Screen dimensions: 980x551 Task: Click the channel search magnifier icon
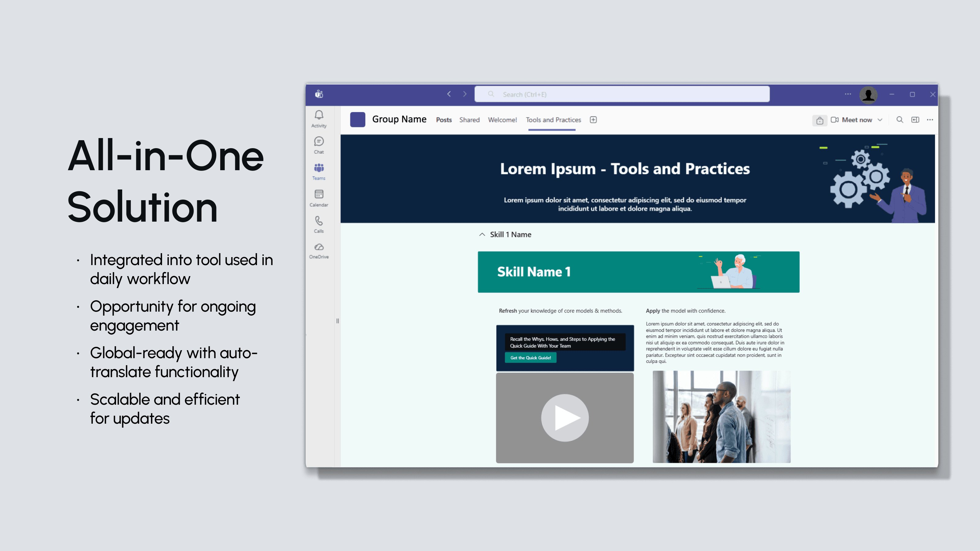click(899, 120)
